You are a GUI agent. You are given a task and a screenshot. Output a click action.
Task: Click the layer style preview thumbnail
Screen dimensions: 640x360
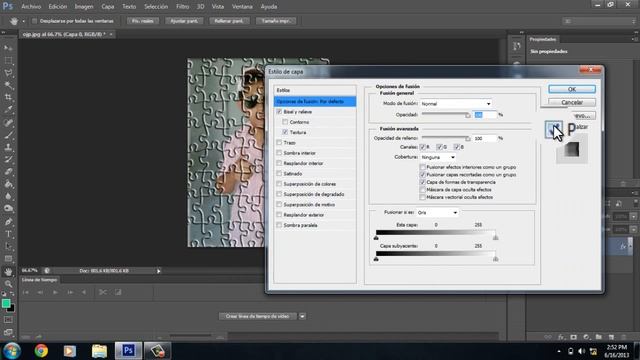(x=572, y=149)
